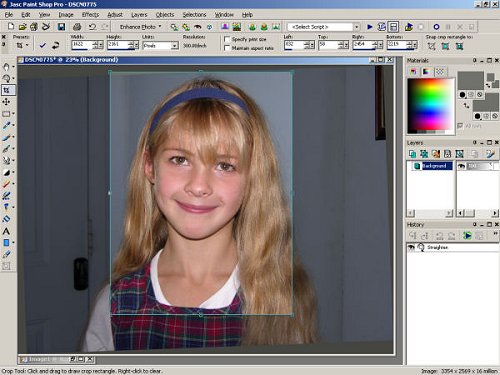
Task: Open the foreground style dropdown black circle
Action: point(462,95)
